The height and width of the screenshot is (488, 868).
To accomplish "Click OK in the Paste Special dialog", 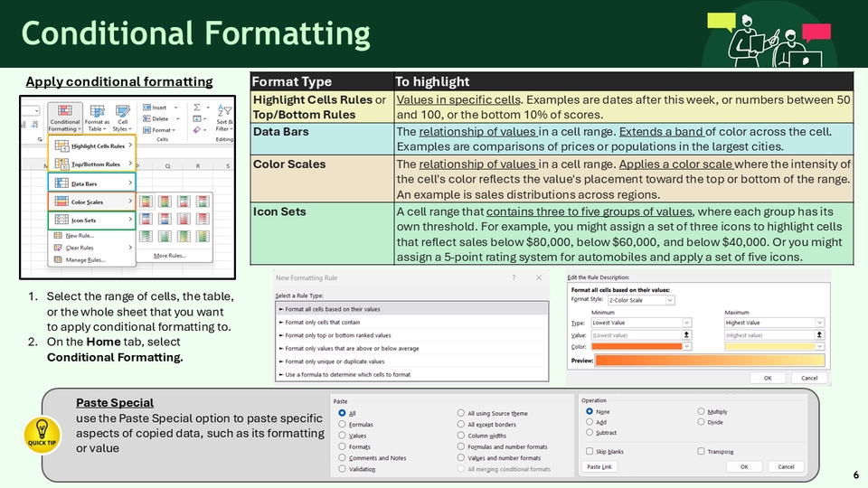I will (744, 466).
